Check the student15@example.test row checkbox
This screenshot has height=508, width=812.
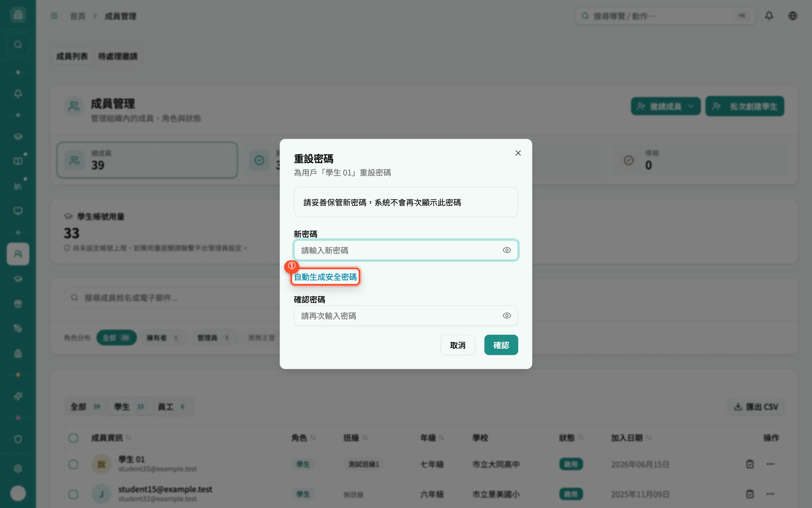pos(73,494)
